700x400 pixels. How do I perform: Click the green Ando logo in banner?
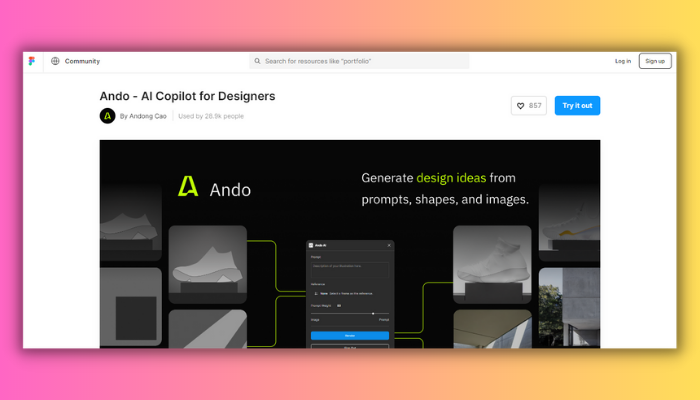[188, 186]
